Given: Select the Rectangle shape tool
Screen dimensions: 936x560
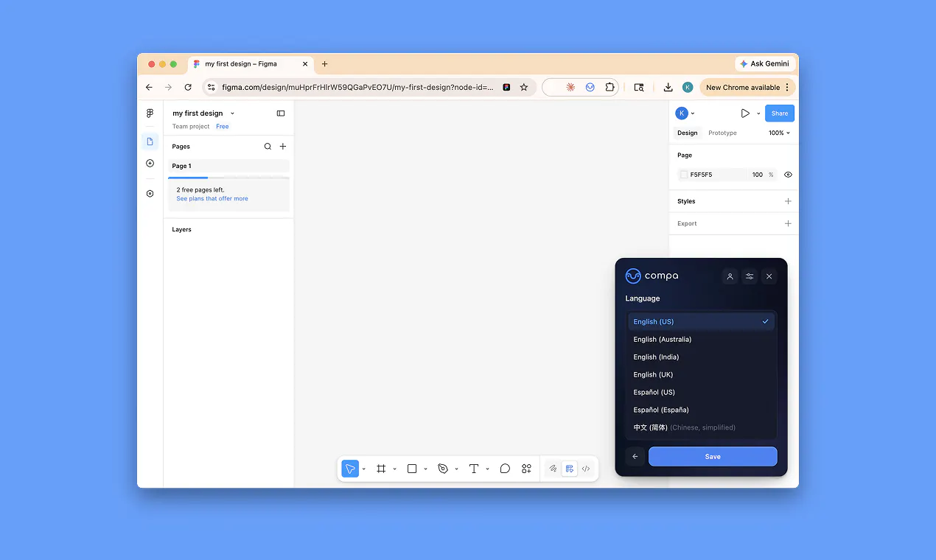Looking at the screenshot, I should [412, 469].
